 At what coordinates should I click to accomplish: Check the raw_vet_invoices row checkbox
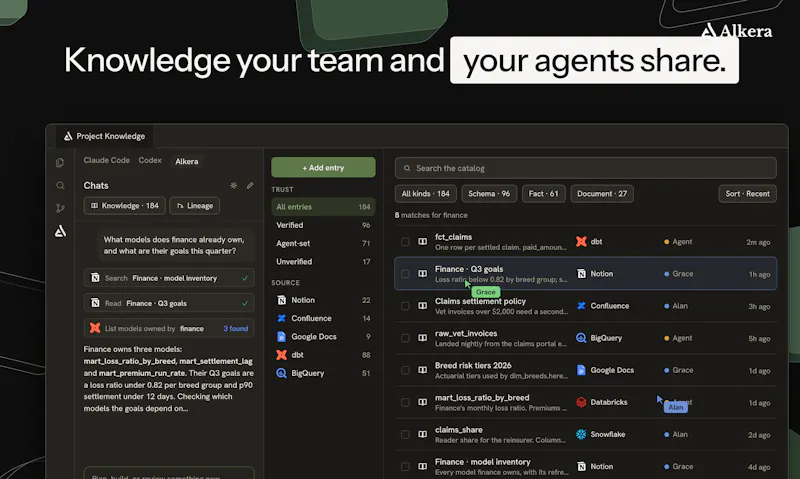pos(405,338)
